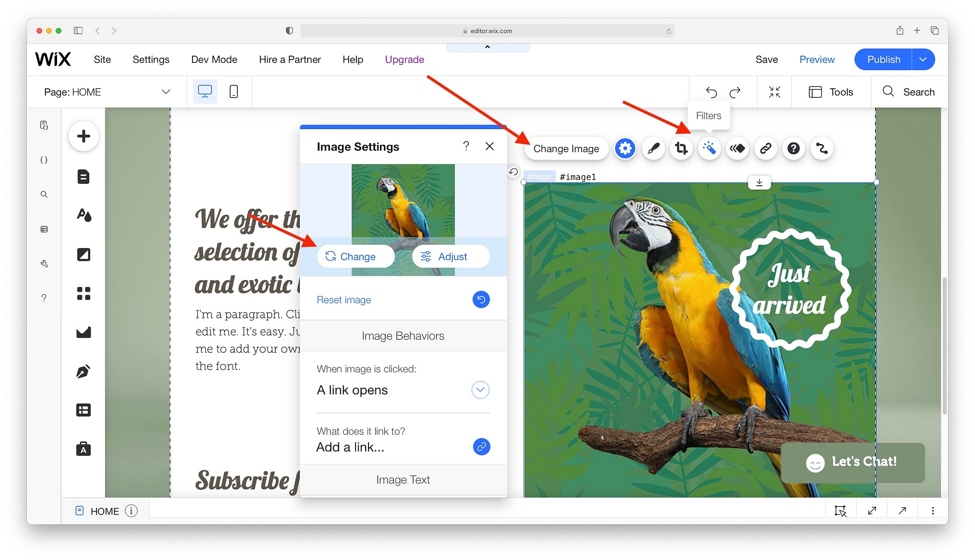The image size is (975, 560).
Task: Click the Reset image link
Action: coord(344,300)
